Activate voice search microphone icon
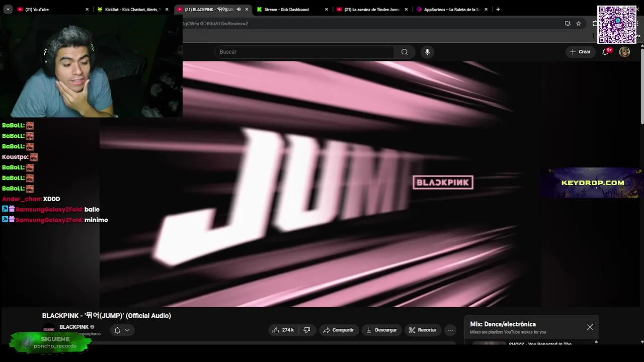Screen dimensions: 644x362 click(x=427, y=52)
